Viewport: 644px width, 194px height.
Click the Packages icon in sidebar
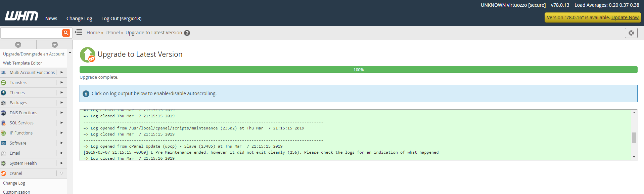click(3, 103)
